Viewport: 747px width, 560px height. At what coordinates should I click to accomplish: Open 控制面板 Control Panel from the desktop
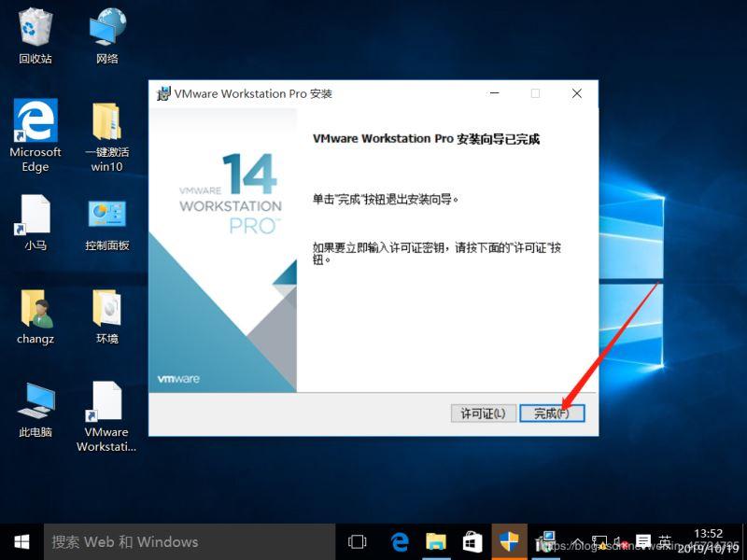coord(106,215)
